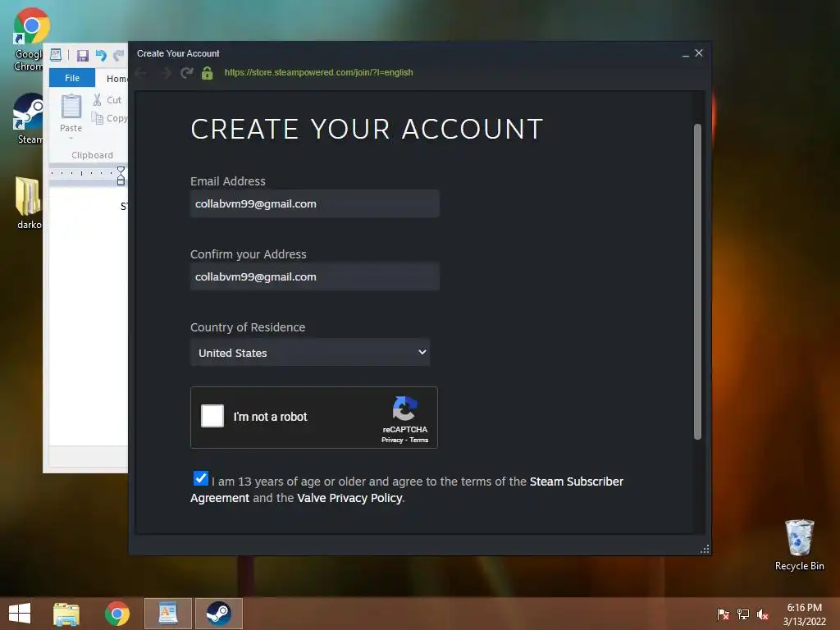Screen dimensions: 840x630
Task: Open the Windows Start button
Action: click(x=20, y=614)
